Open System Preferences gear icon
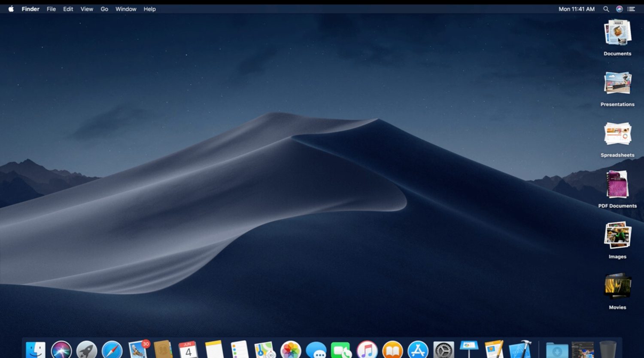 coord(444,350)
